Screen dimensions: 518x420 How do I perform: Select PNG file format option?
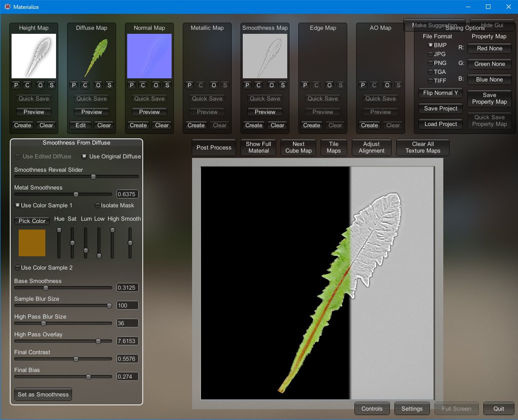pyautogui.click(x=430, y=63)
